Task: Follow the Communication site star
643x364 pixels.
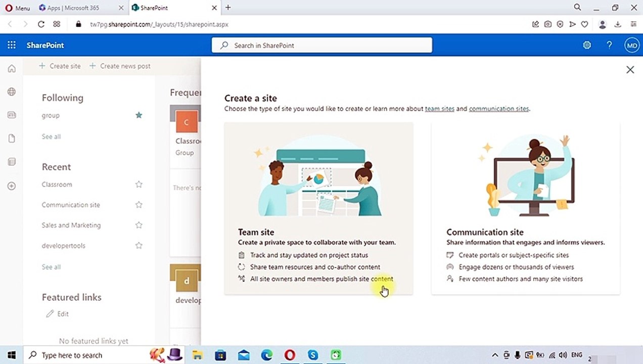Action: [139, 205]
